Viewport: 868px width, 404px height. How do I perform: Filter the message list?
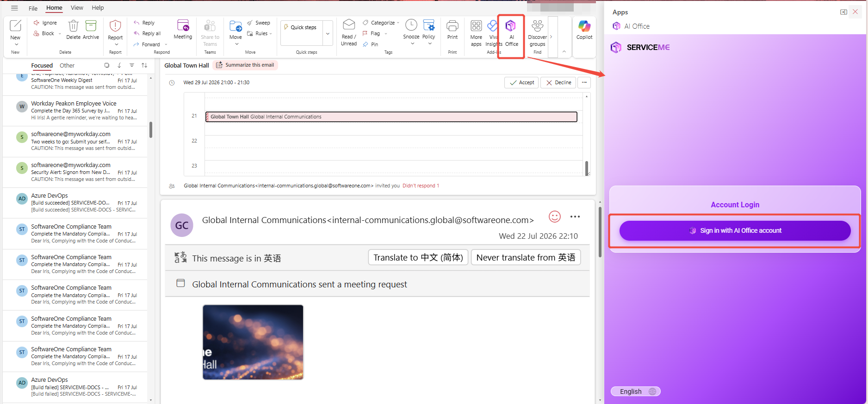[132, 65]
